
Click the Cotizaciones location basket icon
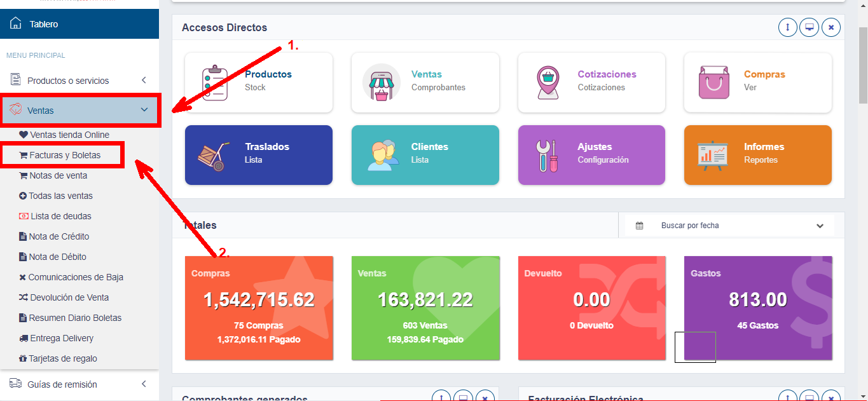(548, 83)
